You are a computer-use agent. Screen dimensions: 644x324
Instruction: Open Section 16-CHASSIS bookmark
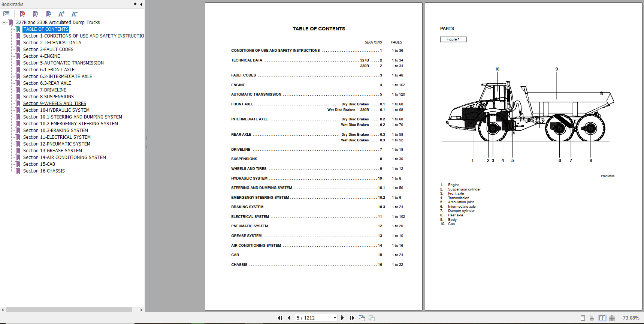pos(44,171)
